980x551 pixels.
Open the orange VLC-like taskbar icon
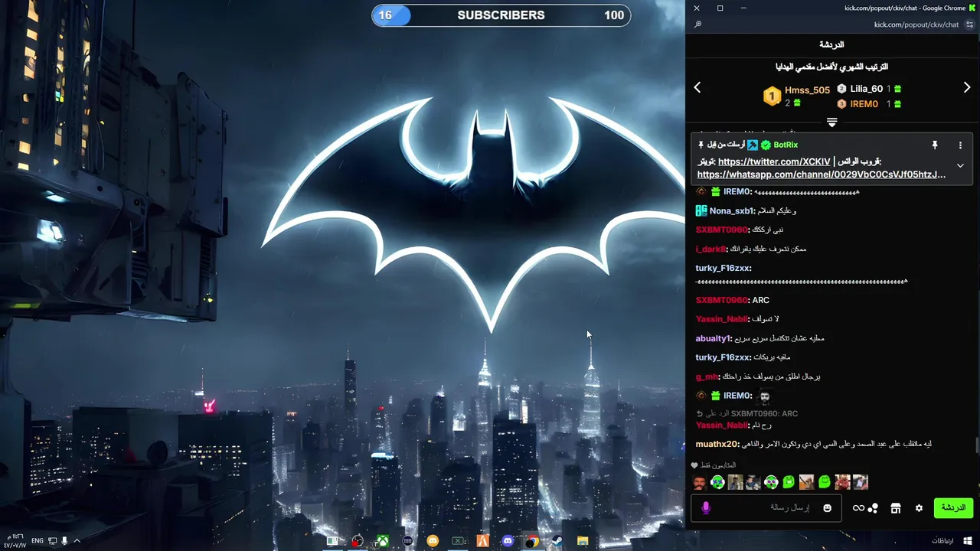tap(482, 541)
